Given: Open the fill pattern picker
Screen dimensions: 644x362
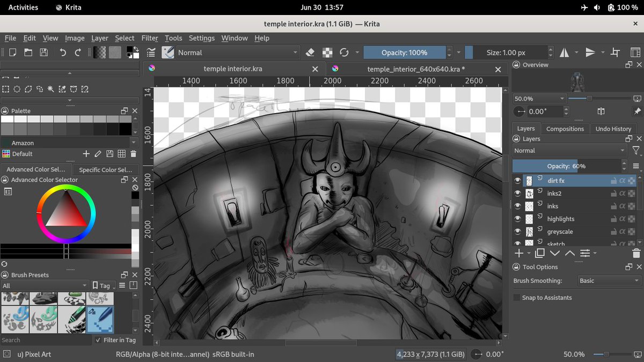Looking at the screenshot, I should (115, 53).
